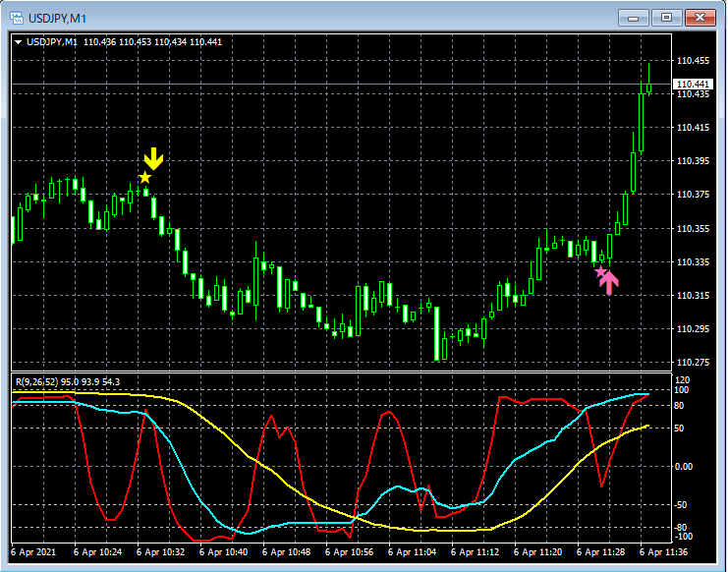The image size is (728, 572).
Task: Maximize the USDJPY,M1 chart window
Action: [666, 18]
